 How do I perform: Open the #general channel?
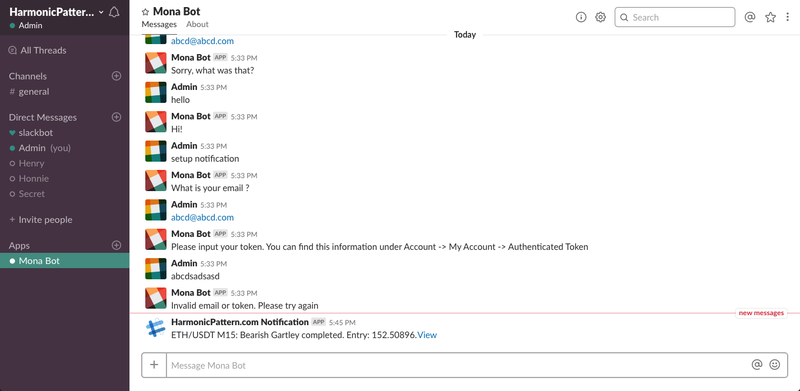coord(30,92)
